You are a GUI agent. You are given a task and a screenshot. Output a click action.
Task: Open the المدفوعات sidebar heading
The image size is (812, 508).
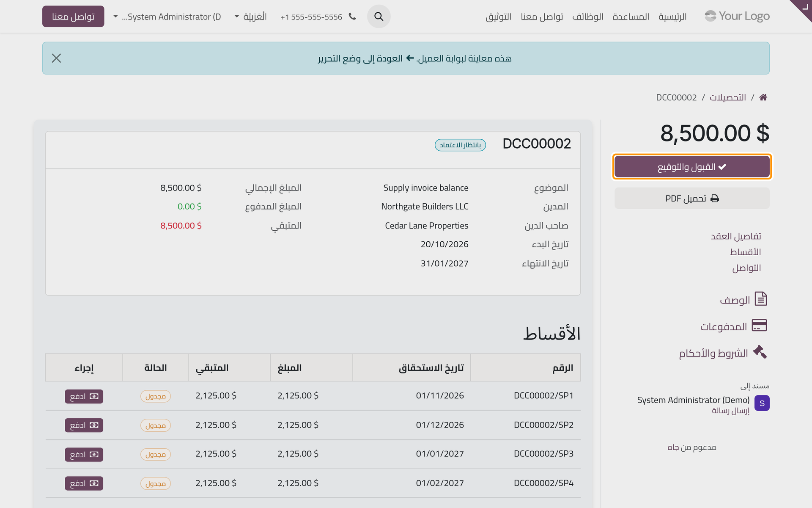tap(724, 326)
